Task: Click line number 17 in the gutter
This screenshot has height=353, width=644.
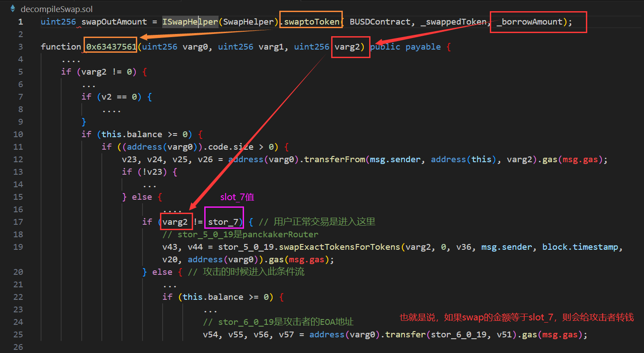Action: pyautogui.click(x=18, y=222)
